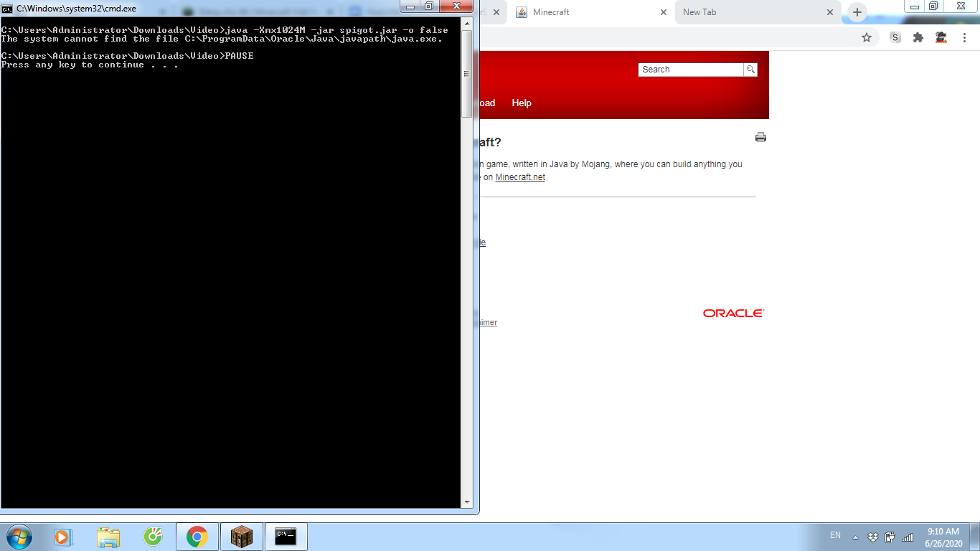This screenshot has width=980, height=551.
Task: Show hidden tray icons arrow
Action: point(855,537)
